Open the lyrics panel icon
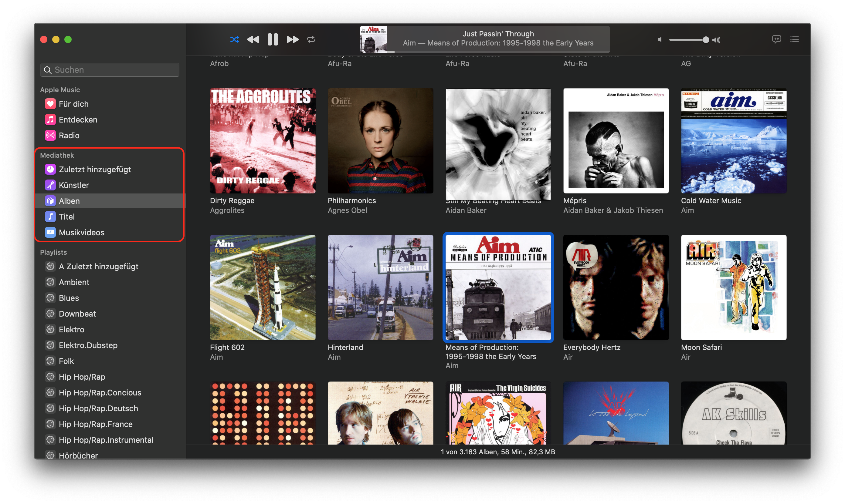 click(x=776, y=39)
